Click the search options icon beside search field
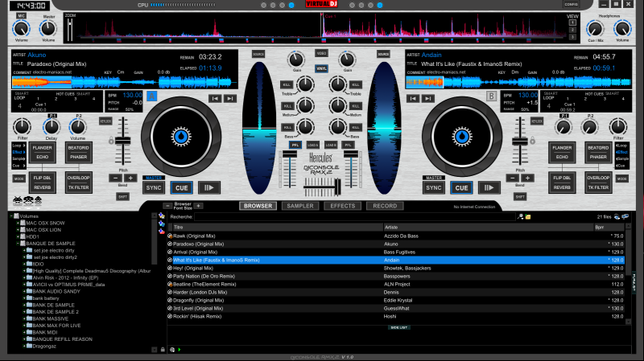The image size is (644, 361). pos(520,216)
